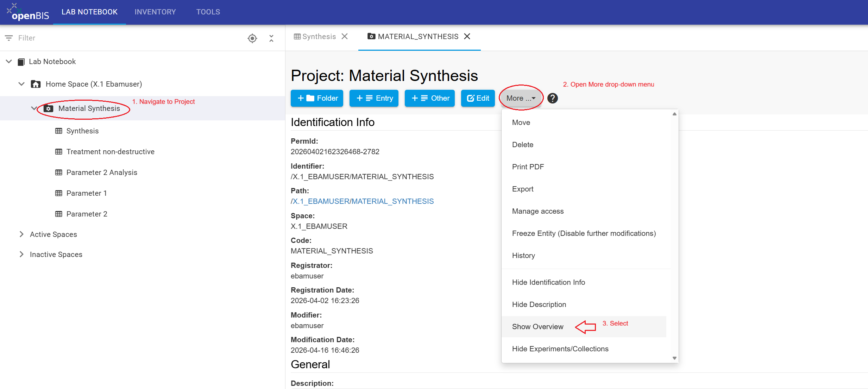Click the add Folder button
Screen dimensions: 868x389
pos(317,98)
